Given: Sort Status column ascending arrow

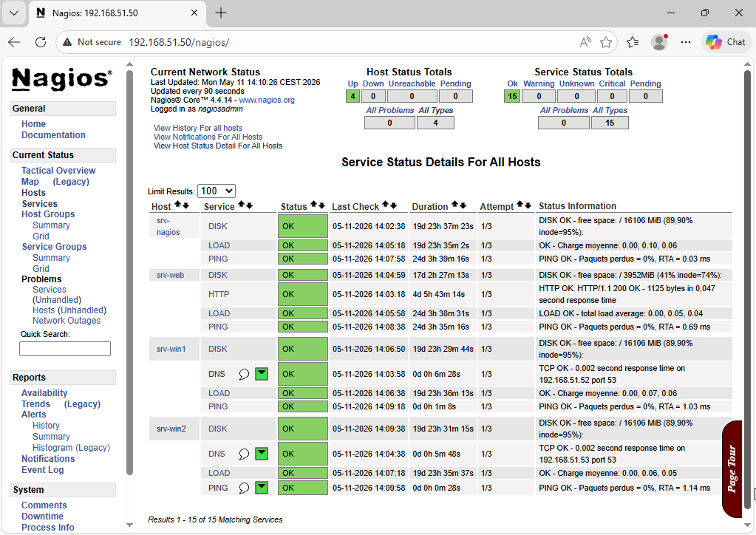Looking at the screenshot, I should pos(314,205).
